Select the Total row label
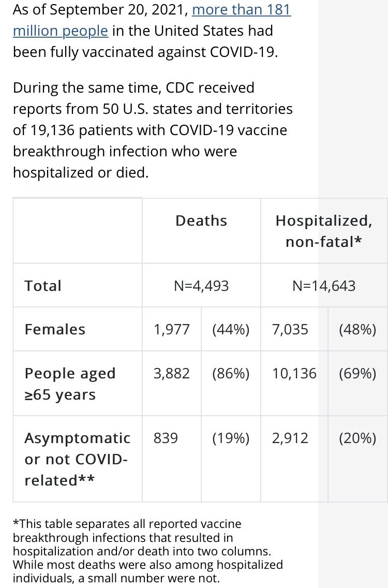This screenshot has height=588, width=388. (x=43, y=286)
